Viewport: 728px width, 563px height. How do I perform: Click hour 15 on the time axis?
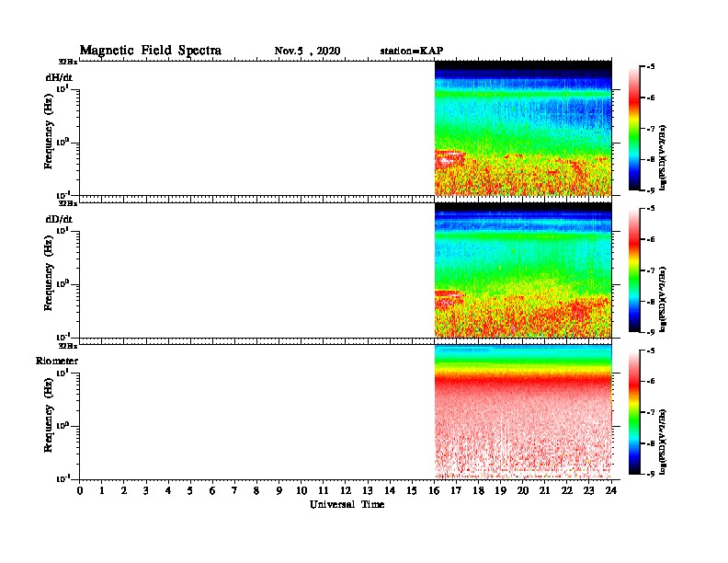pos(412,491)
